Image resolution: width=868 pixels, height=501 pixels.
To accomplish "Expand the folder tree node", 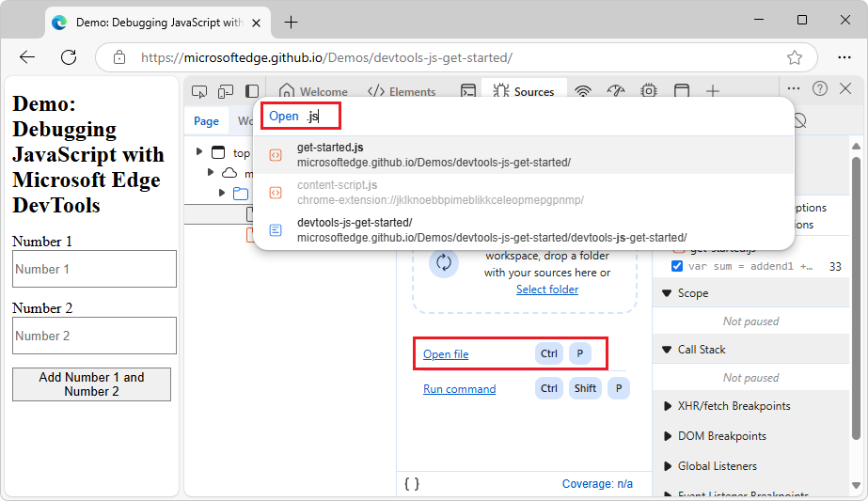I will [x=221, y=193].
